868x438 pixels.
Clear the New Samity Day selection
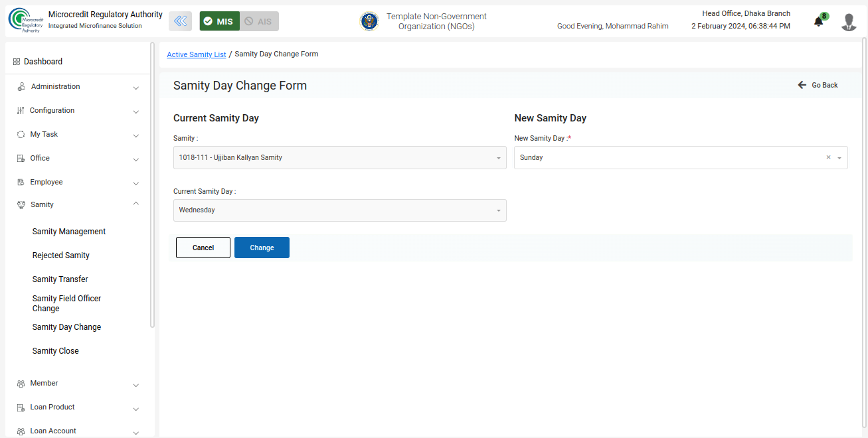pos(828,158)
